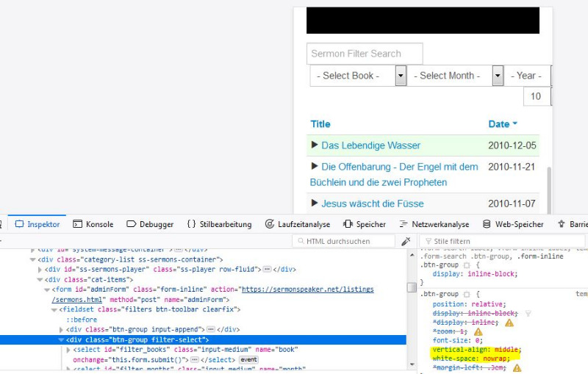
Task: Expand ellipsis badge of btn-group input-append div
Action: point(211,329)
